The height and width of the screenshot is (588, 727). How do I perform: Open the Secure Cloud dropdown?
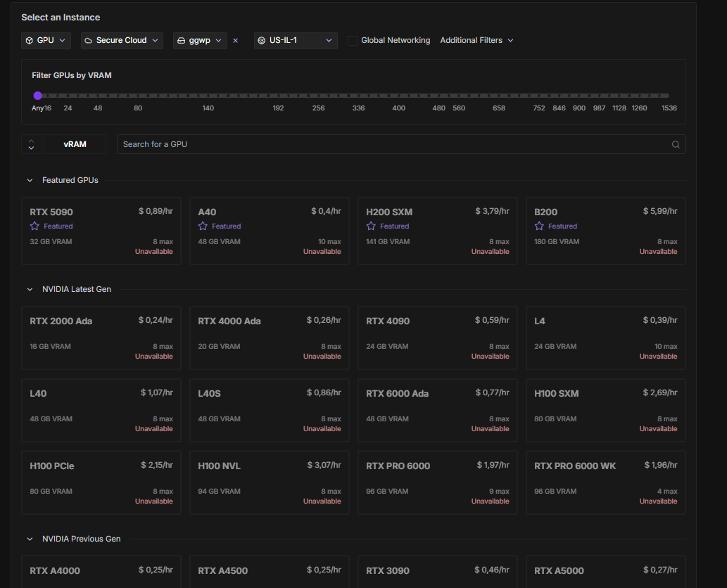coord(122,40)
